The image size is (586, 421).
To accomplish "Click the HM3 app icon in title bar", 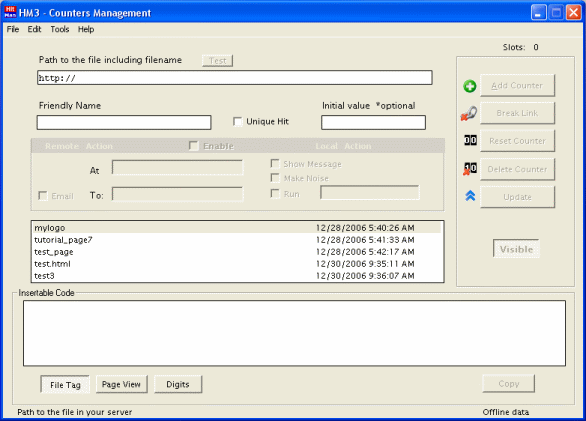I will [10, 12].
